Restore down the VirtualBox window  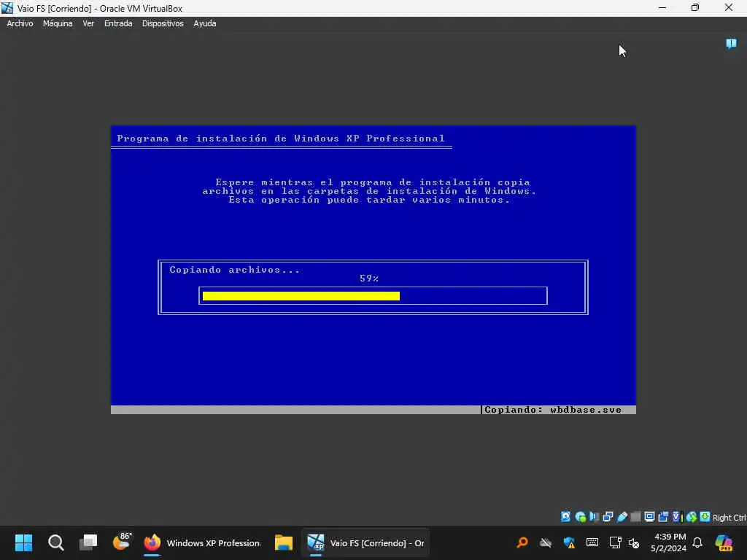point(695,8)
